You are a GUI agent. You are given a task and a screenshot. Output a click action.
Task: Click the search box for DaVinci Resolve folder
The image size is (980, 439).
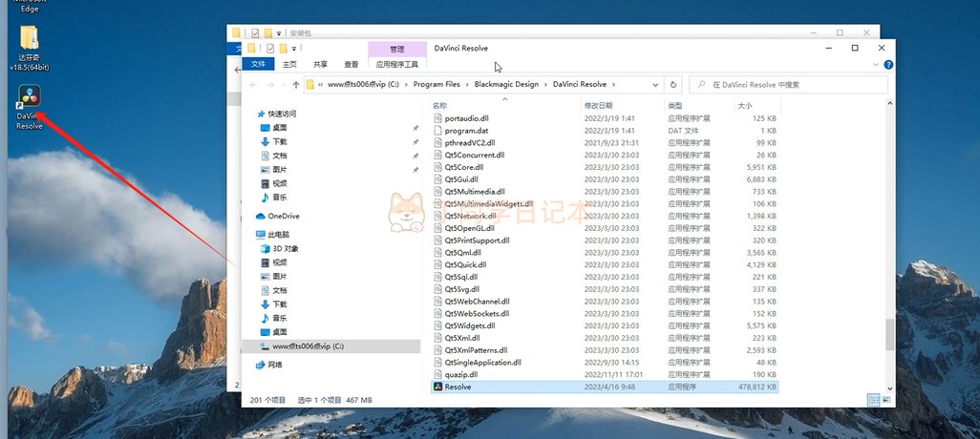tap(793, 84)
